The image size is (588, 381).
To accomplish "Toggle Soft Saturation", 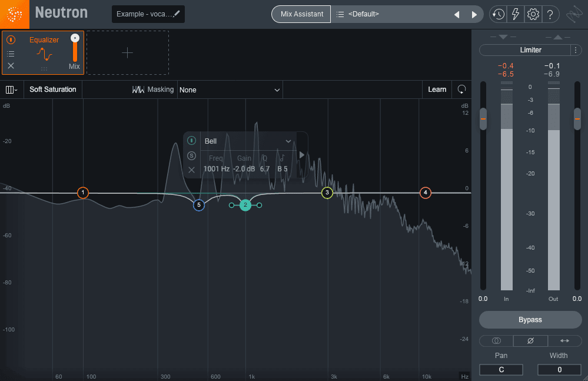I will click(x=53, y=90).
